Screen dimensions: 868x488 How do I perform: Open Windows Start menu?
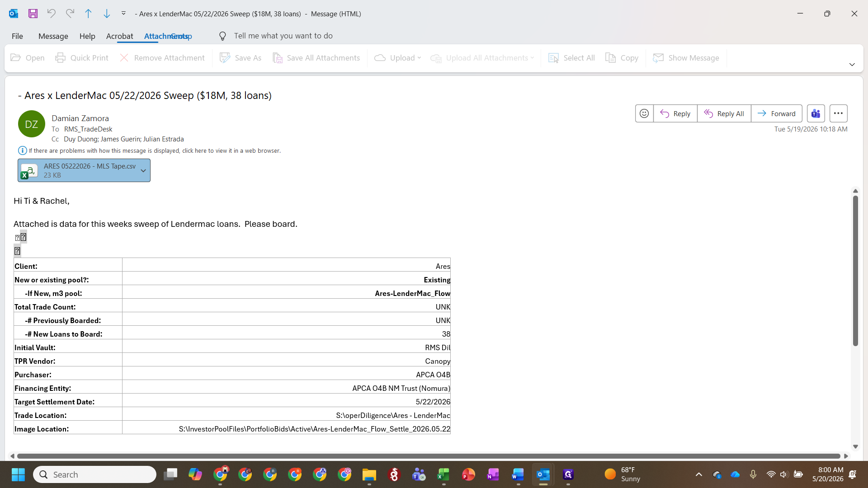pos(18,474)
